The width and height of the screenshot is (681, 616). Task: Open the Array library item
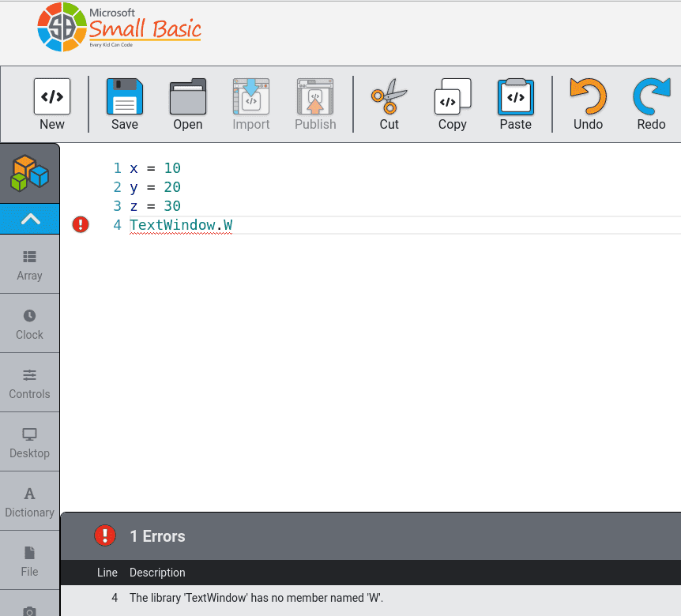click(x=29, y=265)
